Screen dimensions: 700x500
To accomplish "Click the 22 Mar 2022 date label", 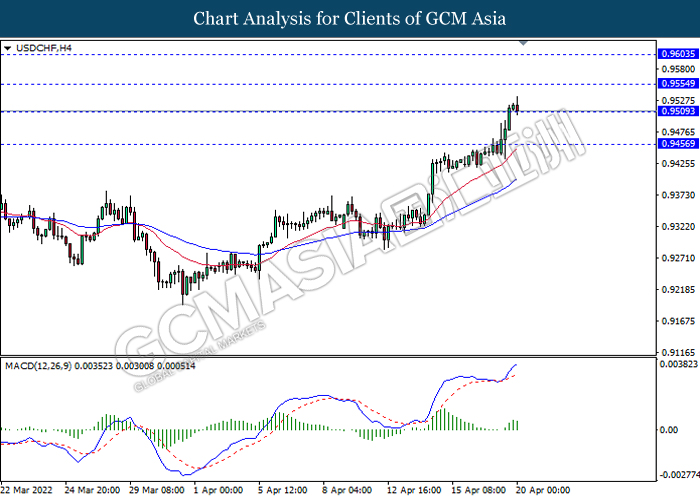I will tap(27, 490).
